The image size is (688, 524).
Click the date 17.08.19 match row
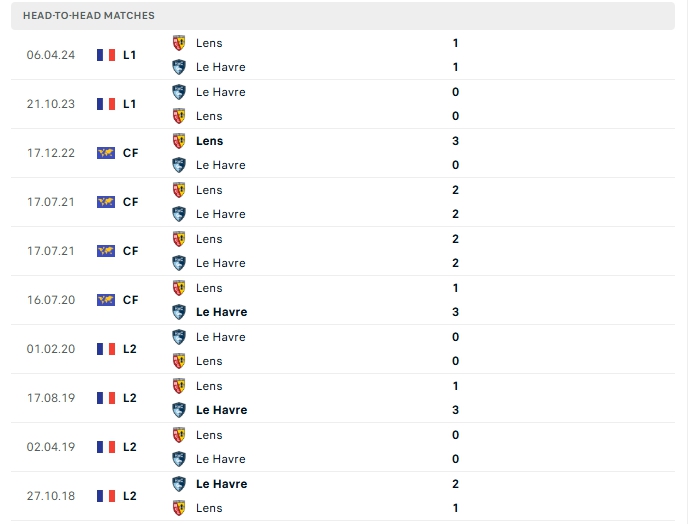coord(50,398)
